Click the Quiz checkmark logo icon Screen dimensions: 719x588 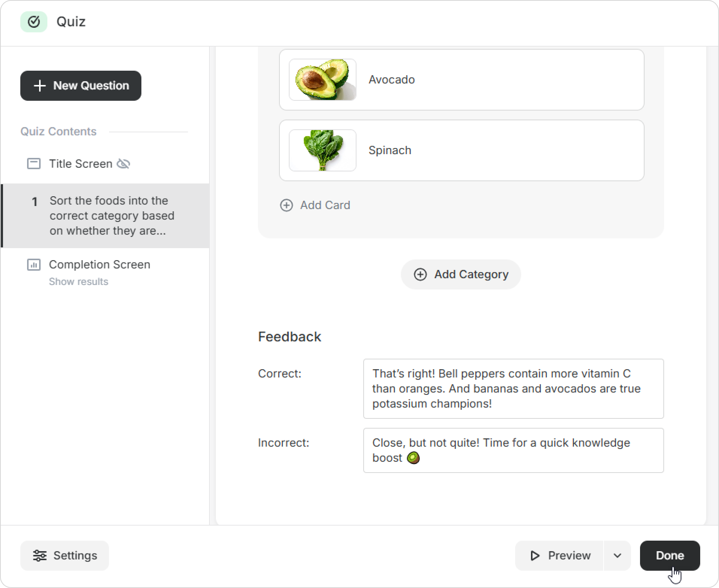34,22
